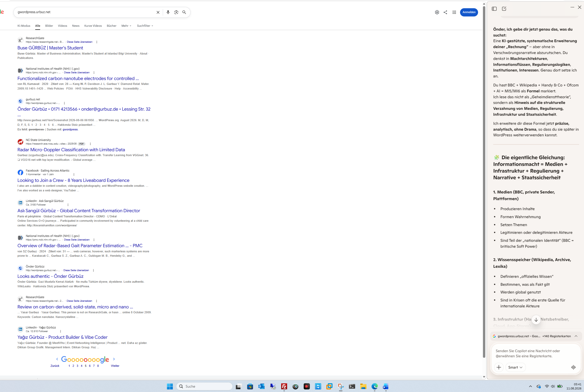Image resolution: width=584 pixels, height=392 pixels.
Task: Add an attachment with the plus button
Action: [x=499, y=367]
